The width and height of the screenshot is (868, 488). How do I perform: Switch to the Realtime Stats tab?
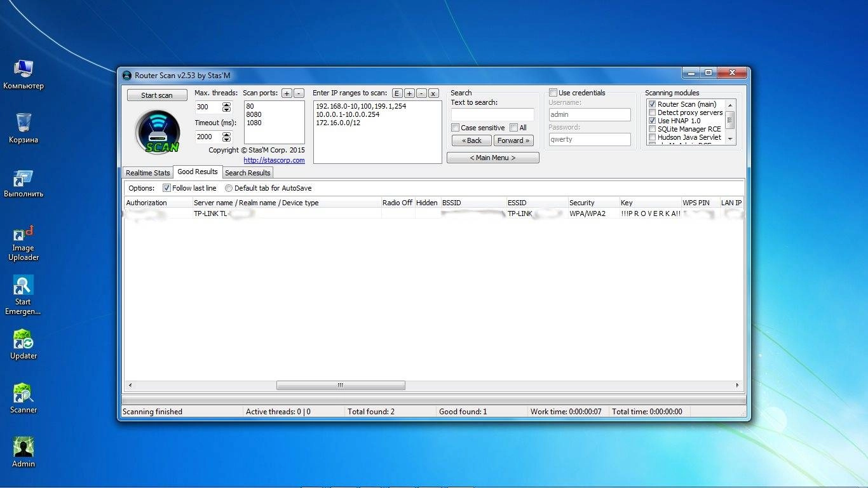coord(147,173)
